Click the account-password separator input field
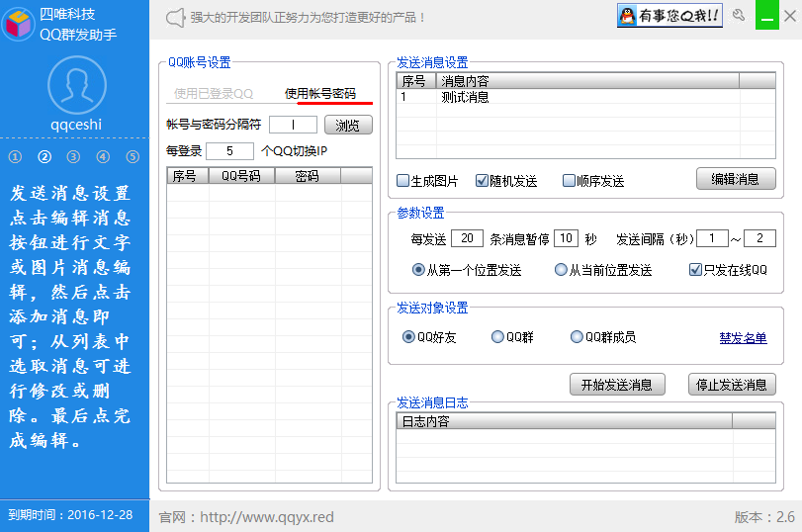802x532 pixels. tap(293, 125)
